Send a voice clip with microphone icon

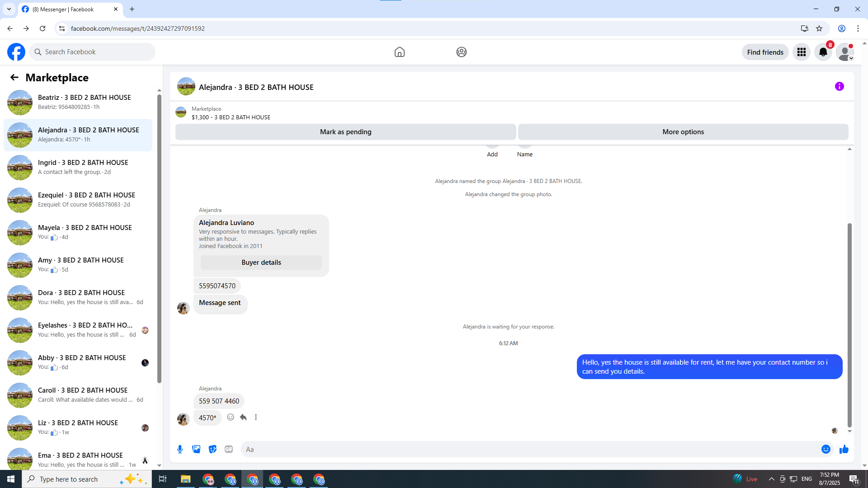[x=180, y=449]
